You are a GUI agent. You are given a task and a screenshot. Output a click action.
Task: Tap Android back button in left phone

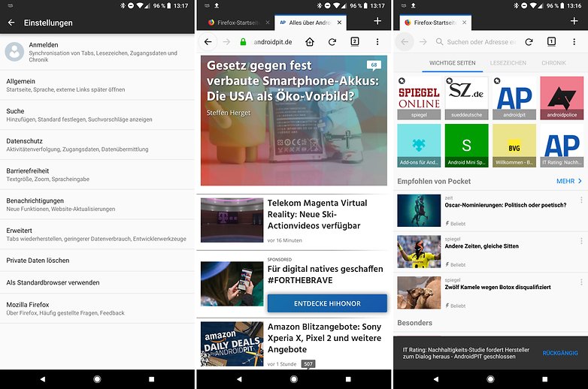click(x=43, y=379)
